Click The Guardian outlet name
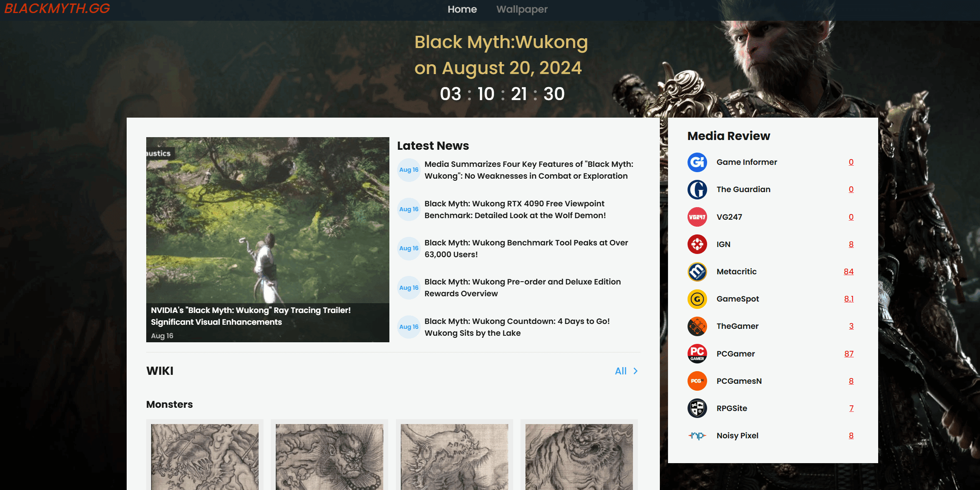 point(743,190)
